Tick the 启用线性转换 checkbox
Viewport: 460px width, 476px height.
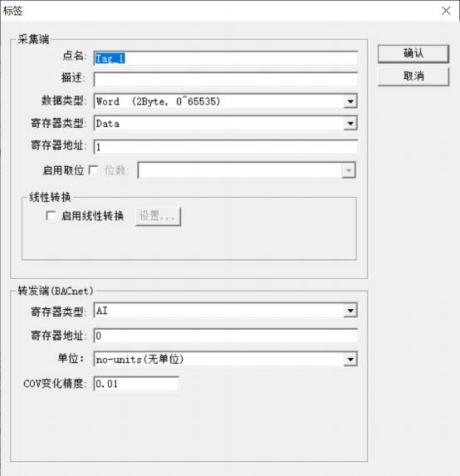51,216
